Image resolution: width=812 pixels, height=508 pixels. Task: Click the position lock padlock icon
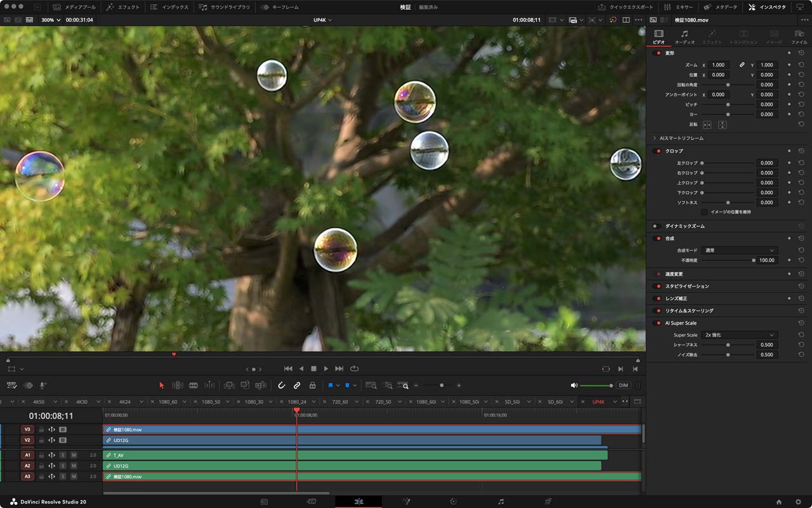point(312,385)
